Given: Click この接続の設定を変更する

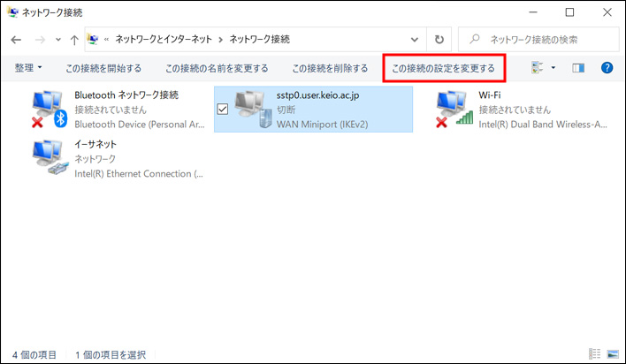Looking at the screenshot, I should point(443,67).
